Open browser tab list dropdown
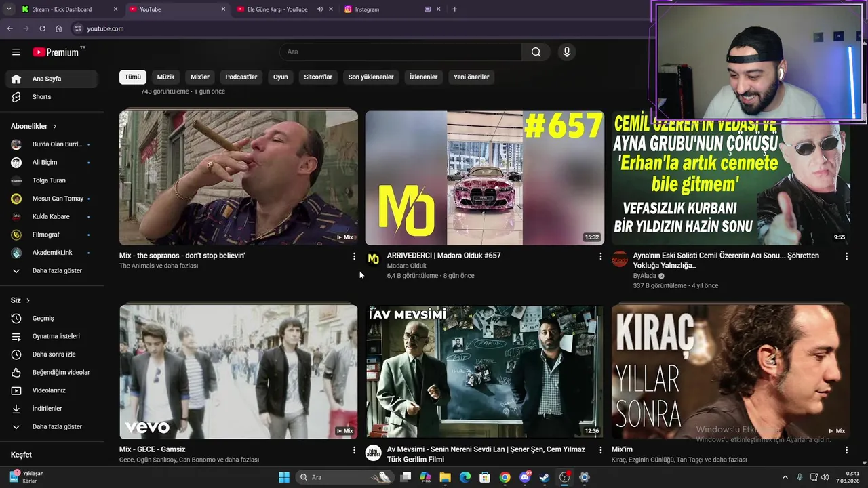868x488 pixels. pyautogui.click(x=8, y=9)
